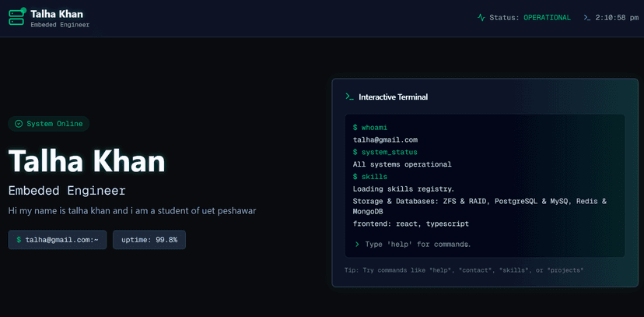Click the check circle icon in System Online
The width and height of the screenshot is (644, 317).
coord(19,124)
